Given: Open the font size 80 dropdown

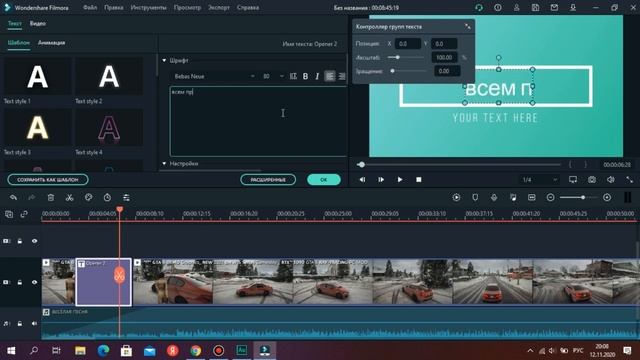Looking at the screenshot, I should [x=273, y=76].
